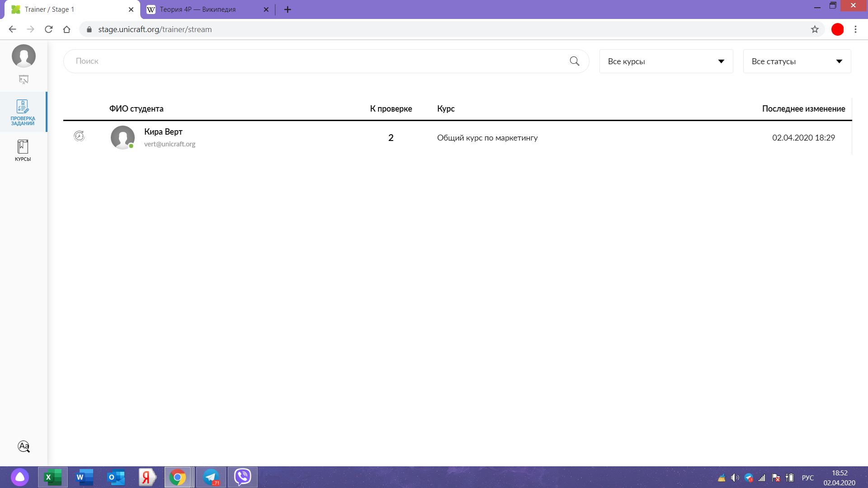Bookmark this page with the star icon
This screenshot has height=488, width=868.
(815, 29)
